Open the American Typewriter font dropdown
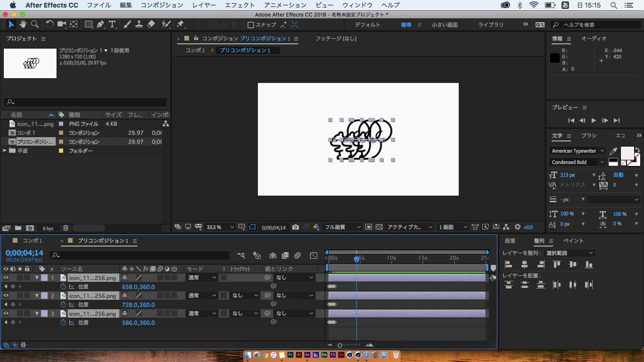The image size is (644, 362). (x=578, y=151)
